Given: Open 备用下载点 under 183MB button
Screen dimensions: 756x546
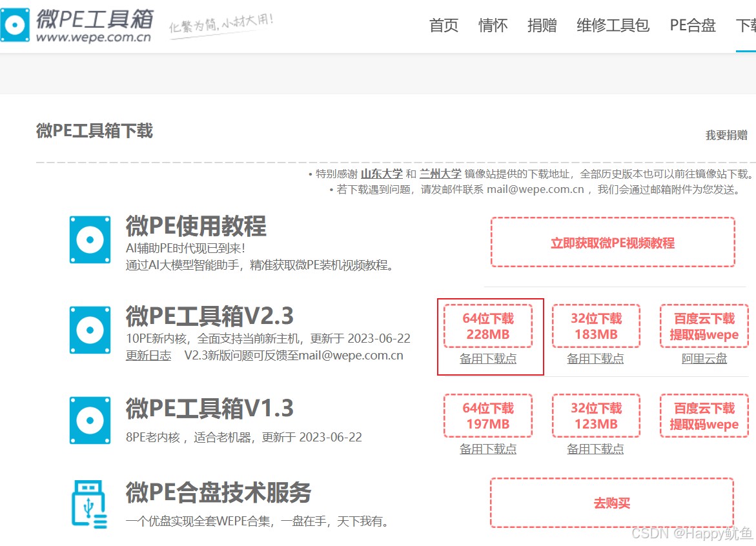Looking at the screenshot, I should pyautogui.click(x=595, y=359).
